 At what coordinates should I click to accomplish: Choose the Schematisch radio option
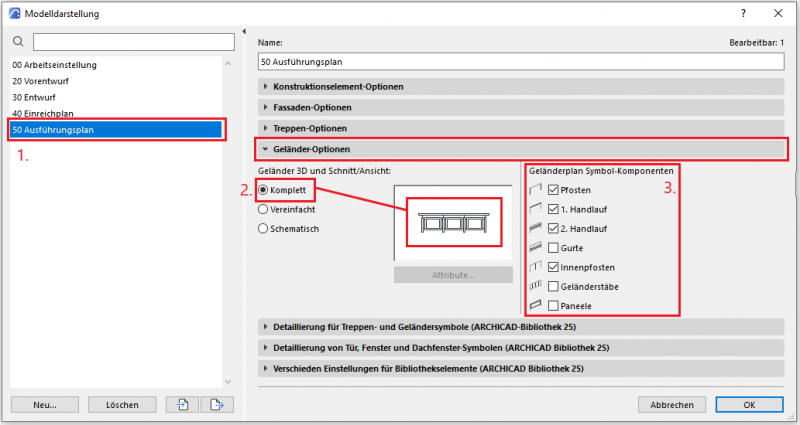coord(264,229)
